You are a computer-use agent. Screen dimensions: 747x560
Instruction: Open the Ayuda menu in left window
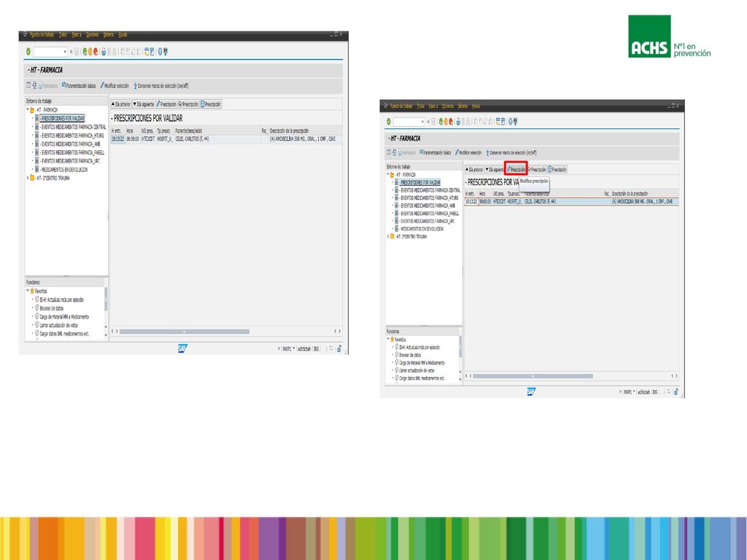pos(123,35)
